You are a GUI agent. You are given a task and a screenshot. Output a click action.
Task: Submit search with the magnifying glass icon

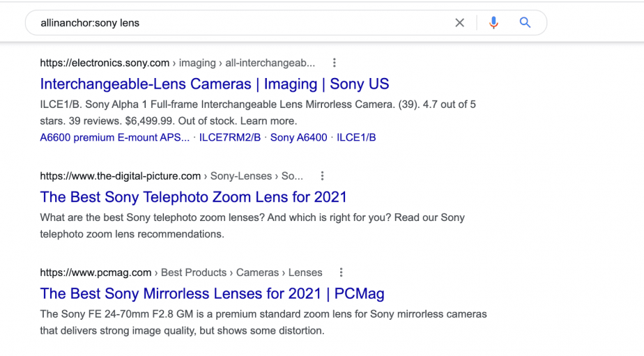[x=525, y=22]
